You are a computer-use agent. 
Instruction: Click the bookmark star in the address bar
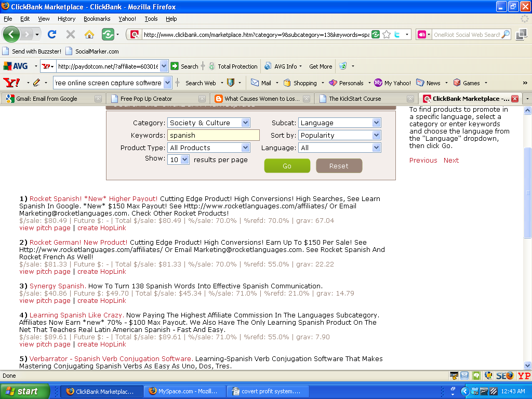[x=387, y=35]
